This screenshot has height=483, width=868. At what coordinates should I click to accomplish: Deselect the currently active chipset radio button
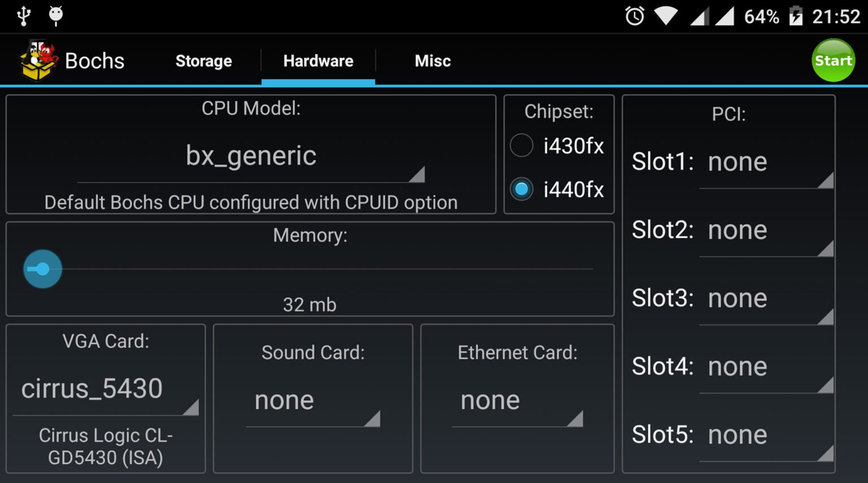521,189
